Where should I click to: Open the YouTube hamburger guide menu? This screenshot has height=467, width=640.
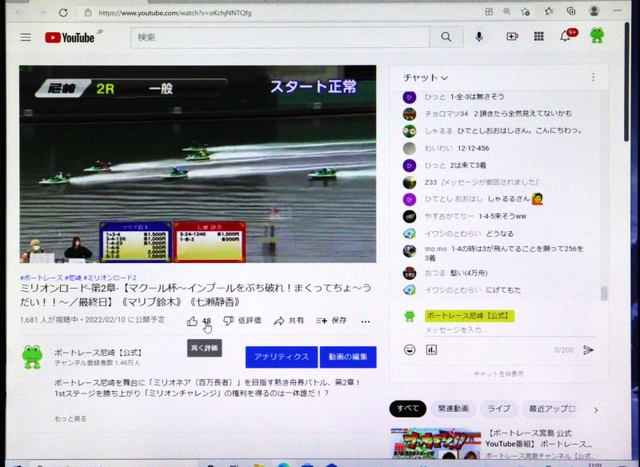pyautogui.click(x=26, y=38)
